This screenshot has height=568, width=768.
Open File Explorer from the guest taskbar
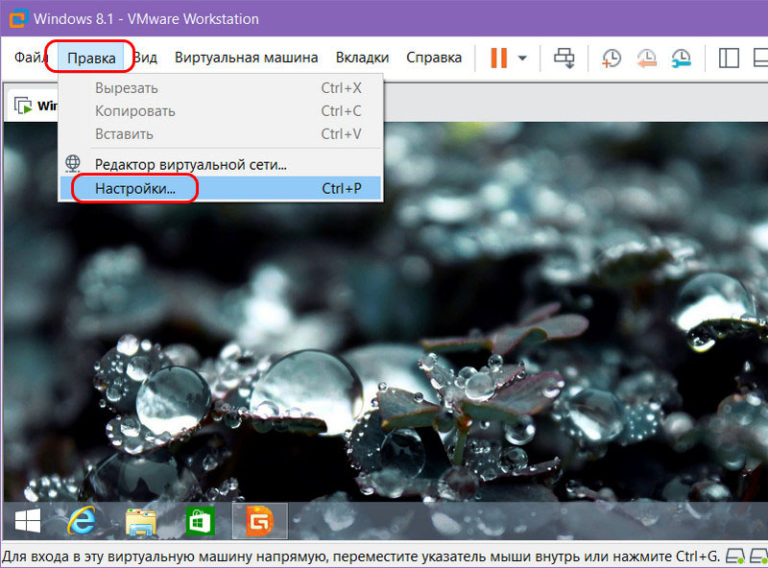tap(141, 521)
